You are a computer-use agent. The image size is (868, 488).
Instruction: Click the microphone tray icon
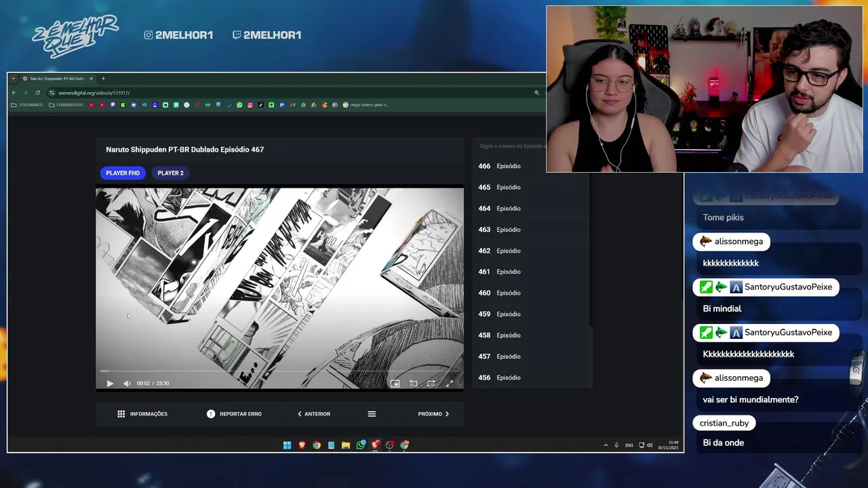616,445
